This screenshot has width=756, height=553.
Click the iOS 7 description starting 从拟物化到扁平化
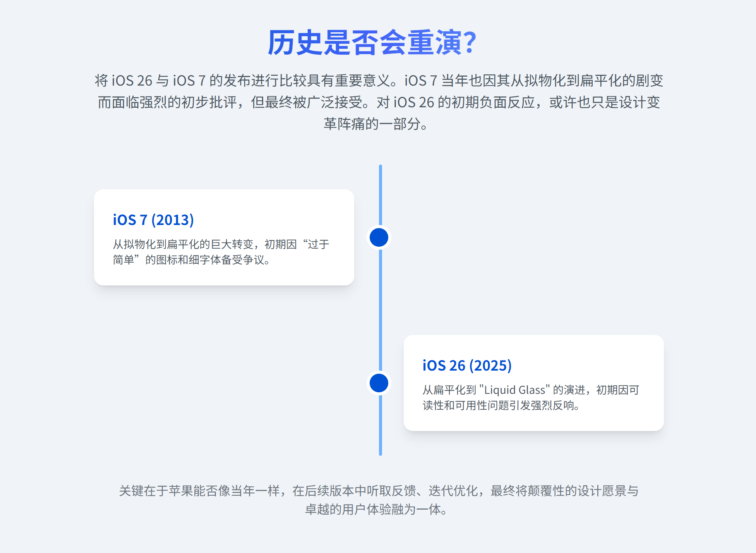pos(221,252)
